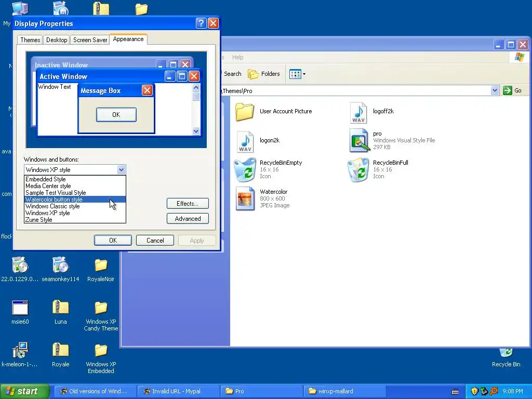532x399 pixels.
Task: Select the Royale zip desktop icon
Action: pos(61,350)
